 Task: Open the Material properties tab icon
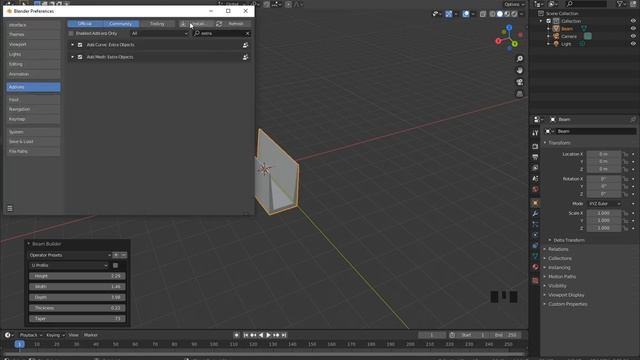(x=535, y=267)
